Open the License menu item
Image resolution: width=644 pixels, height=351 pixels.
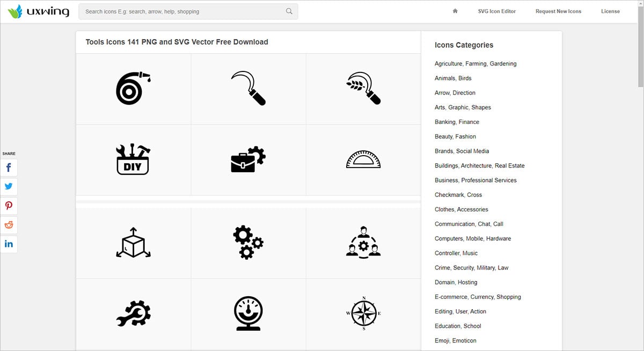click(610, 11)
